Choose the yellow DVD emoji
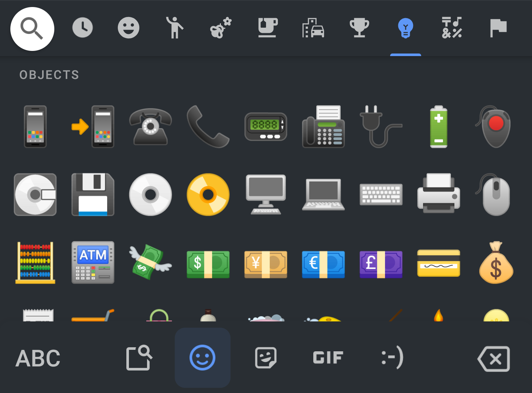The height and width of the screenshot is (393, 532). coord(208,194)
